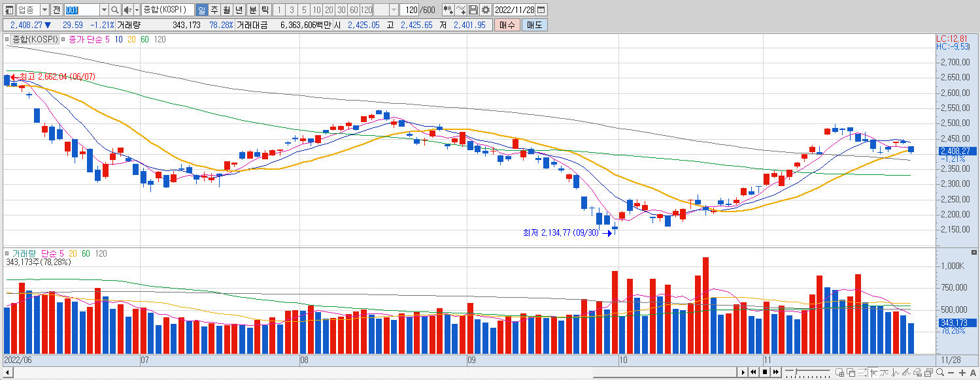Toggle the 종가 단순 legend square marker
The image size is (980, 380).
[x=63, y=40]
